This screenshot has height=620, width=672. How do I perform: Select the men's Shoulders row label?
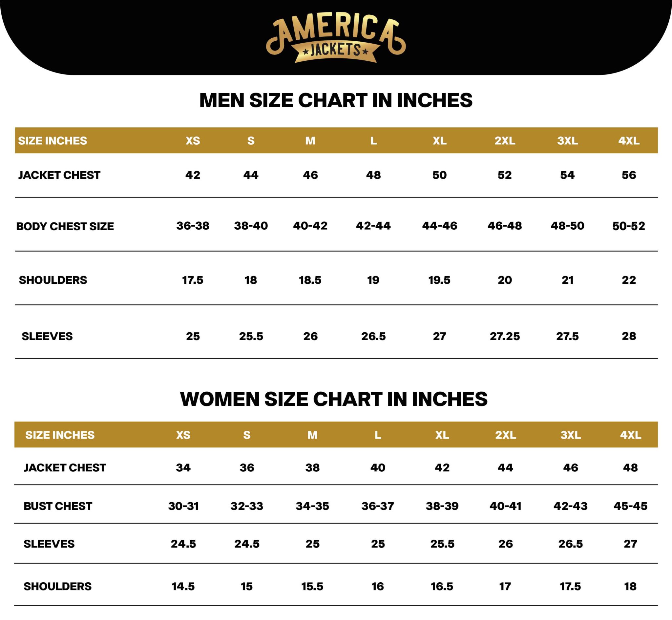click(x=53, y=280)
